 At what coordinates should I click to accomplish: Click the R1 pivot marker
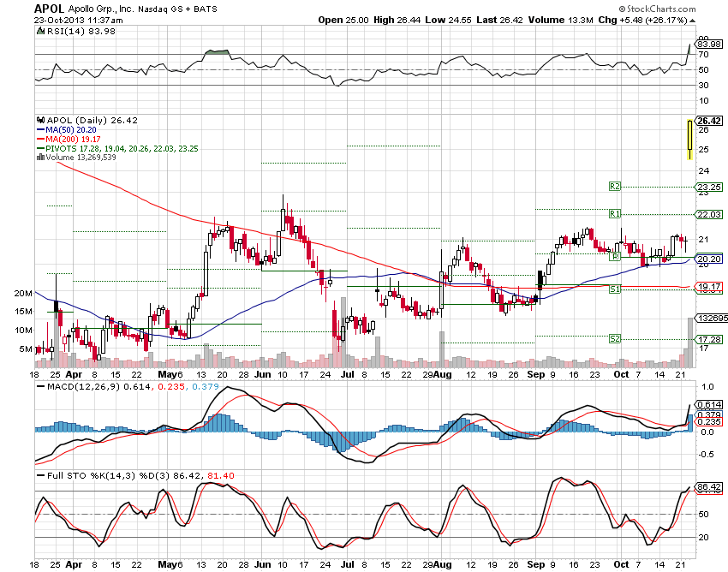coord(615,214)
